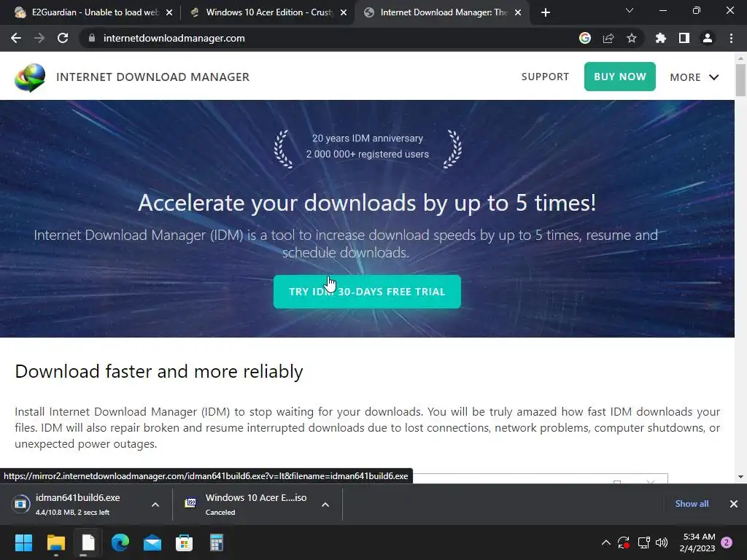Toggle the browser side panel icon
Image resolution: width=747 pixels, height=560 pixels.
pyautogui.click(x=684, y=38)
